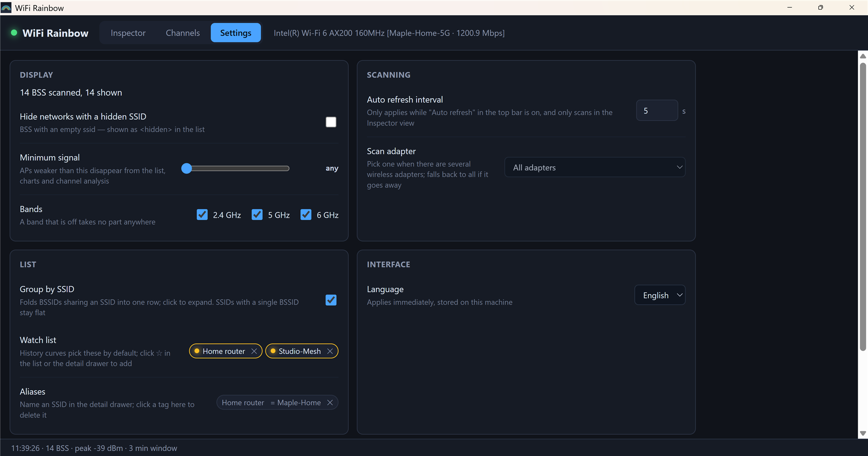The width and height of the screenshot is (868, 456).
Task: Click the 'Watch list' label
Action: 38,340
